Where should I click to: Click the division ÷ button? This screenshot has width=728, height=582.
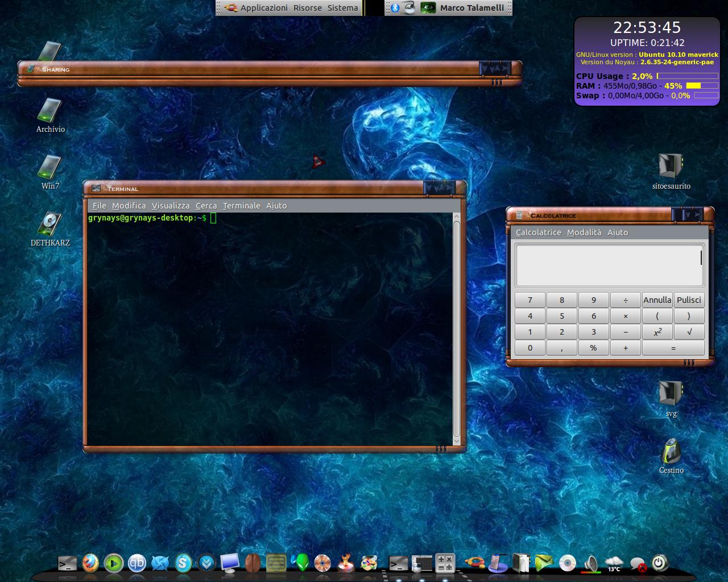click(626, 300)
